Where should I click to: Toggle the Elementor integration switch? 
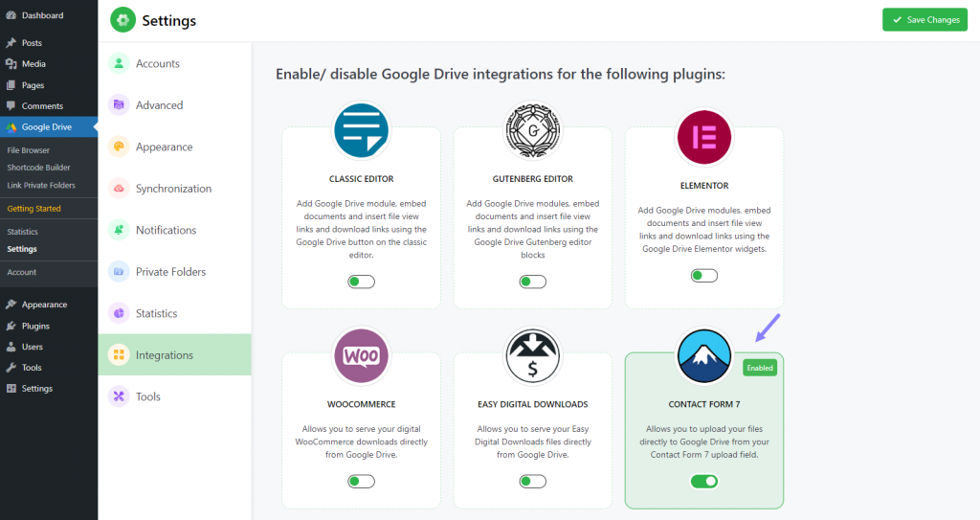704,276
